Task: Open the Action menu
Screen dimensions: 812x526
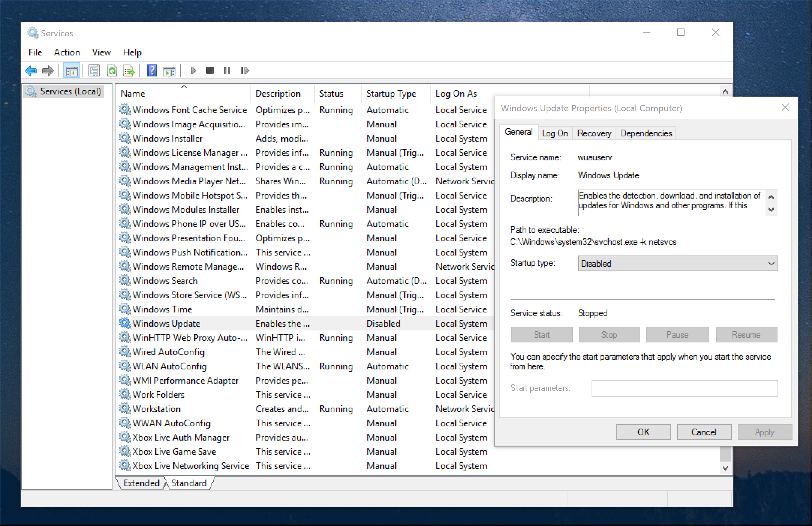Action: pos(67,52)
